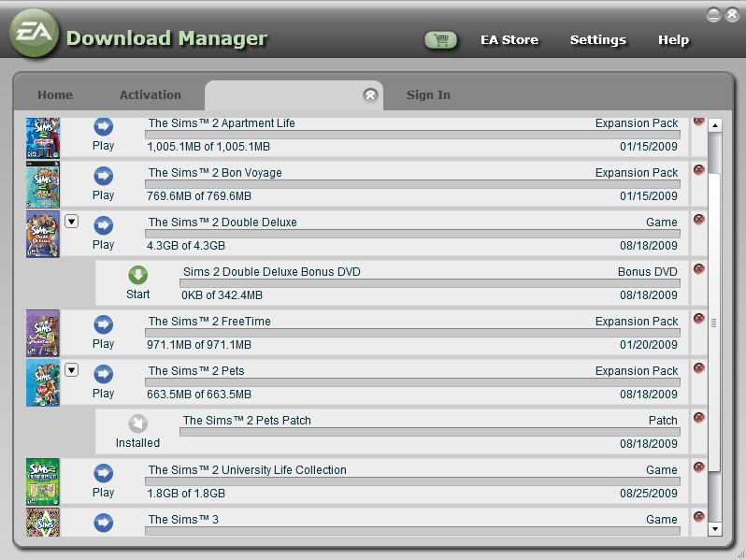Switch to the Activation tab
Screen dimensions: 746x560
[x=151, y=95]
